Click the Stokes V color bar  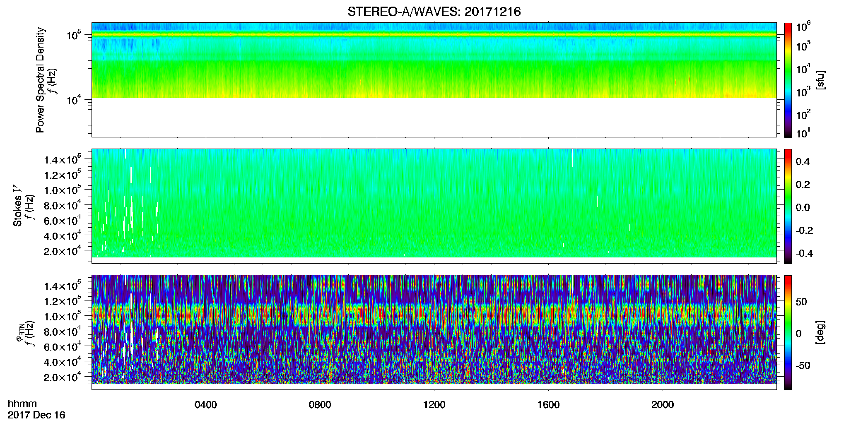(x=788, y=206)
